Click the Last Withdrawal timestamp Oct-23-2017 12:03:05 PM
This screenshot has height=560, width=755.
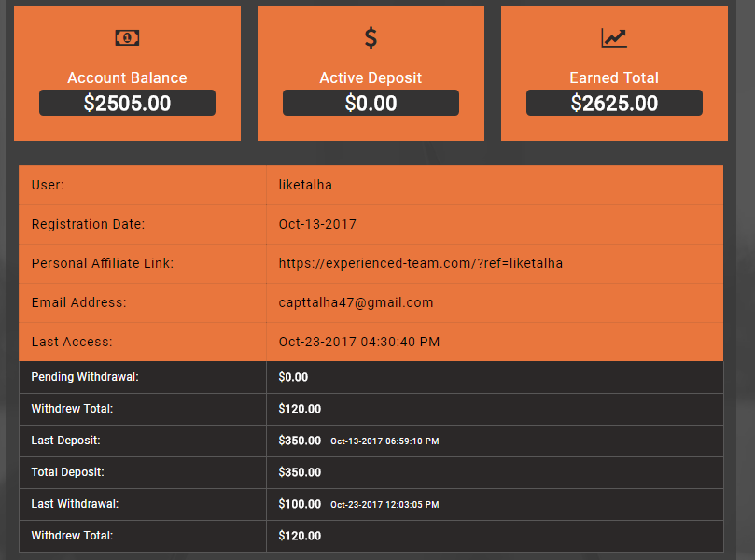click(384, 505)
